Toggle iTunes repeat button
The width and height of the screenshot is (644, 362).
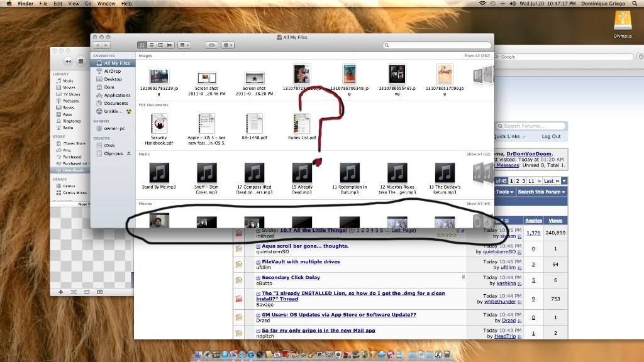(x=87, y=292)
